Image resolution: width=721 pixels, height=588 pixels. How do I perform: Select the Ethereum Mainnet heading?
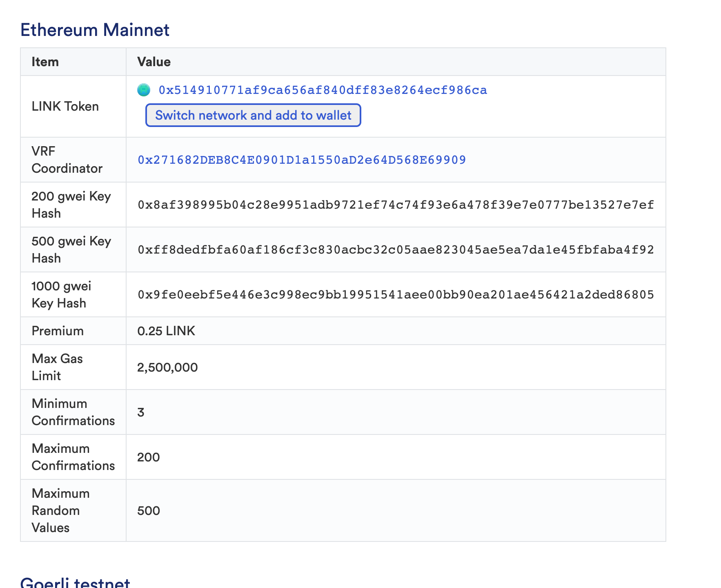[x=95, y=30]
